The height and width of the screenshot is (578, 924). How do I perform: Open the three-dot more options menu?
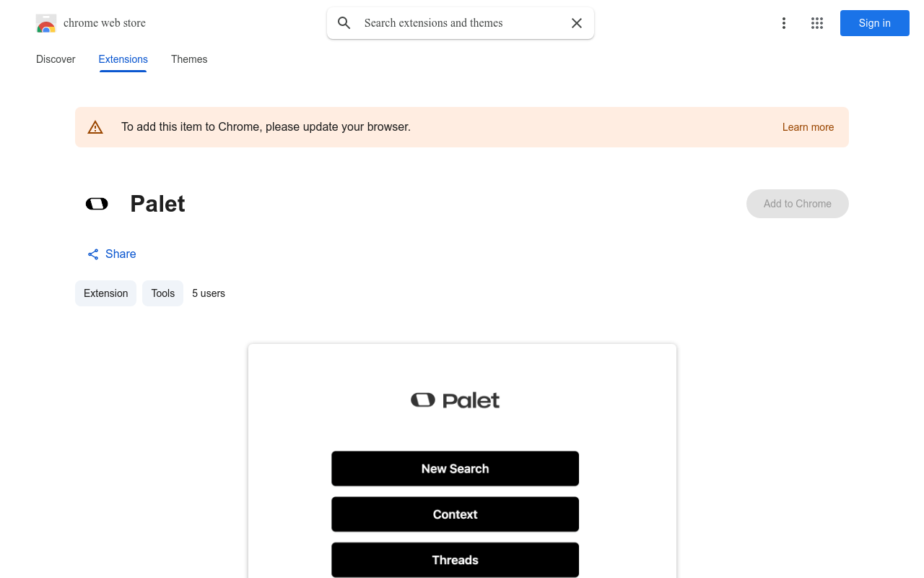click(x=784, y=23)
